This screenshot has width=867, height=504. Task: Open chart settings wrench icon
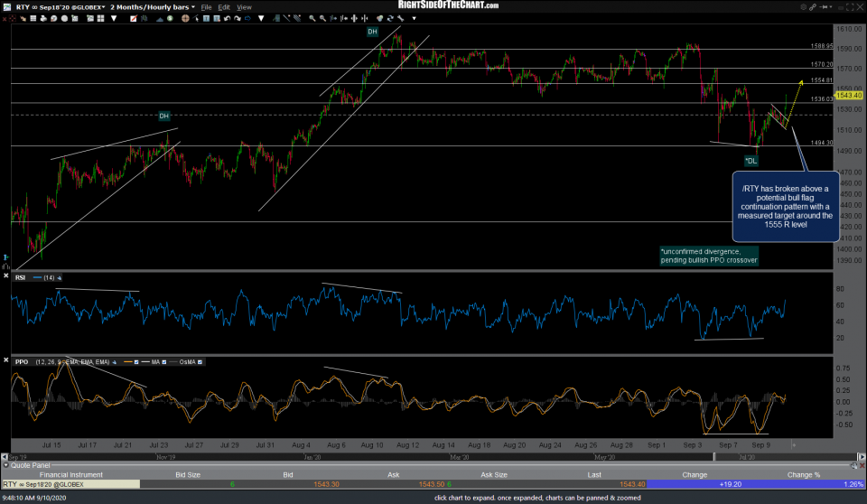coord(400,18)
